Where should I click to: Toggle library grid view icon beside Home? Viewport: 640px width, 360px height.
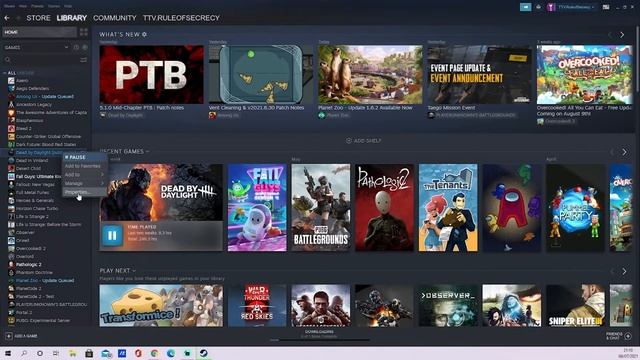click(x=84, y=32)
